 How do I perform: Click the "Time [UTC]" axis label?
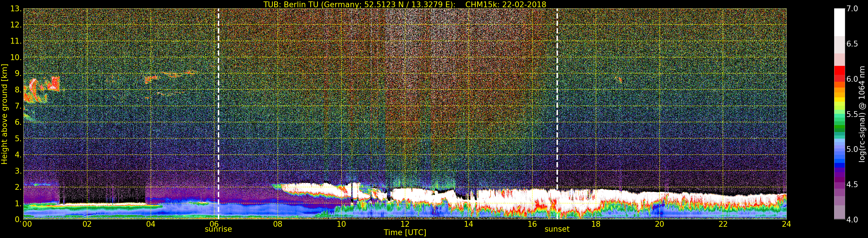click(x=405, y=233)
